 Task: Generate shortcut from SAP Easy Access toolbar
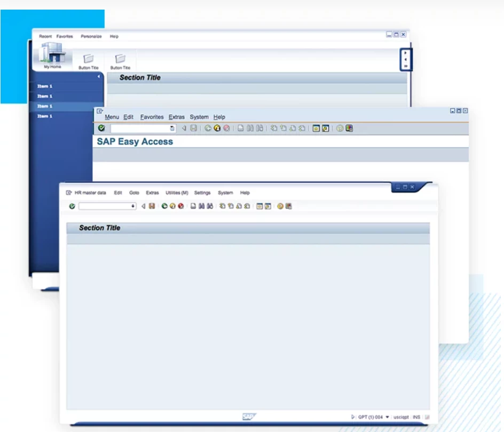pos(325,128)
